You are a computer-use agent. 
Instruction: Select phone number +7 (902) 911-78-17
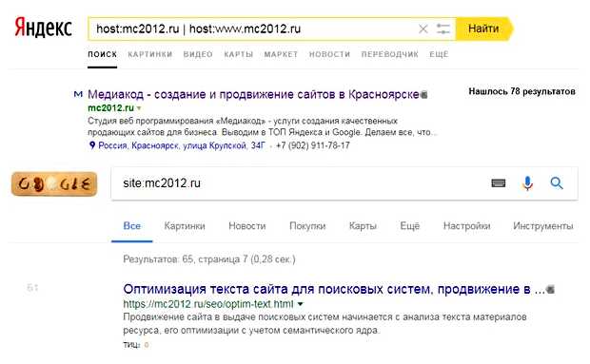pyautogui.click(x=313, y=145)
